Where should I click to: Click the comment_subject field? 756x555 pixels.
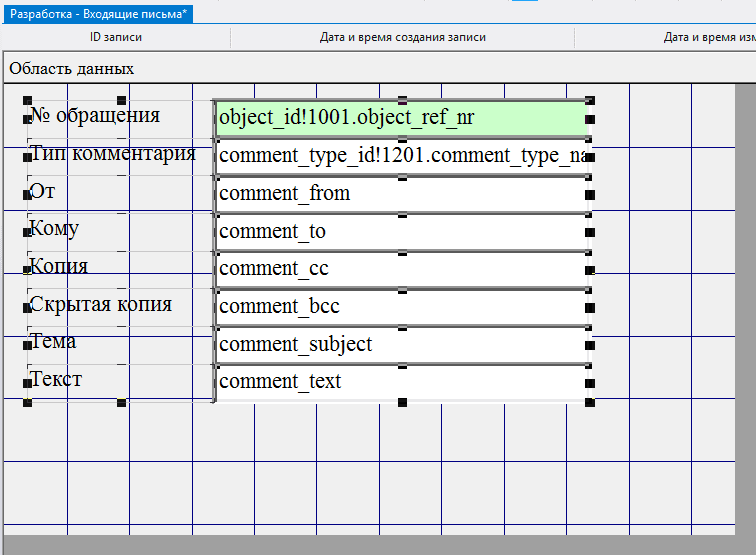coord(401,345)
